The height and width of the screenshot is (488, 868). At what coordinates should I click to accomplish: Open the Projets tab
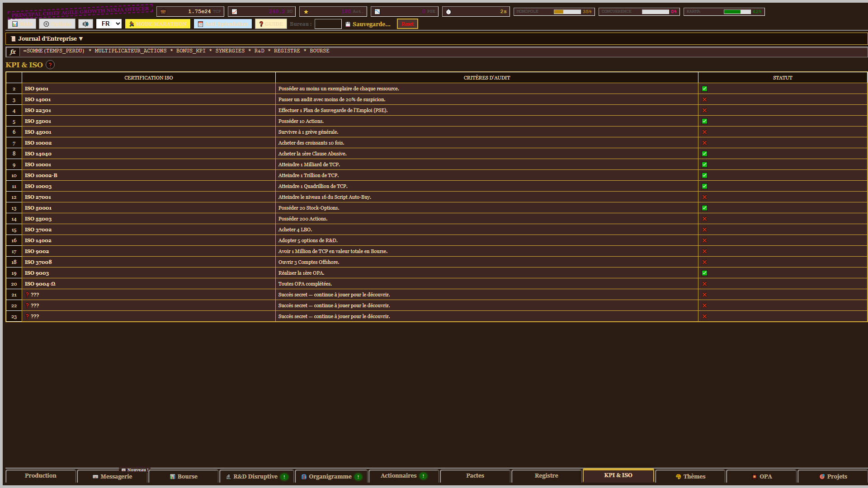tap(833, 477)
